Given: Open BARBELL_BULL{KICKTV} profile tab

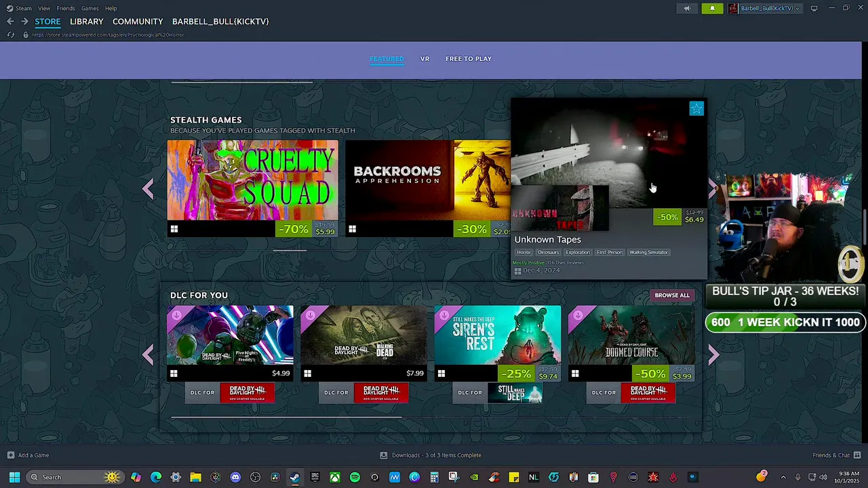Looking at the screenshot, I should (x=220, y=22).
